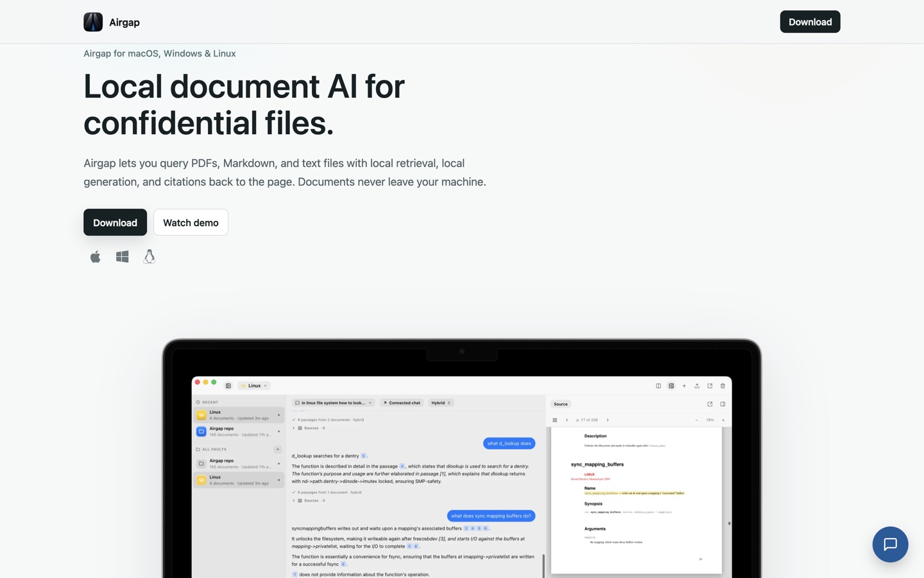924x578 pixels.
Task: Click the 'Local document AI for confidential files.' headline
Action: click(x=244, y=104)
